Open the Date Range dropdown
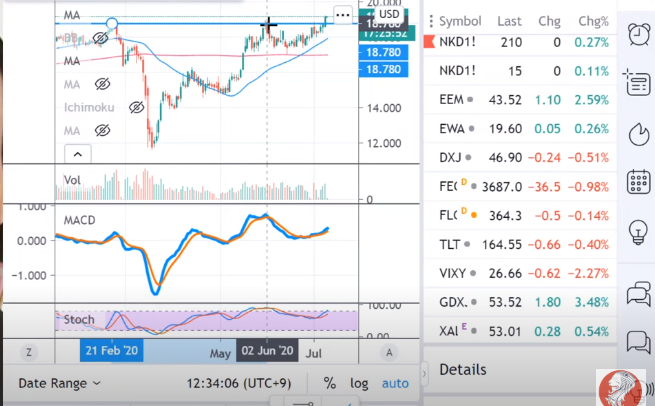Image resolution: width=655 pixels, height=406 pixels. tap(59, 383)
